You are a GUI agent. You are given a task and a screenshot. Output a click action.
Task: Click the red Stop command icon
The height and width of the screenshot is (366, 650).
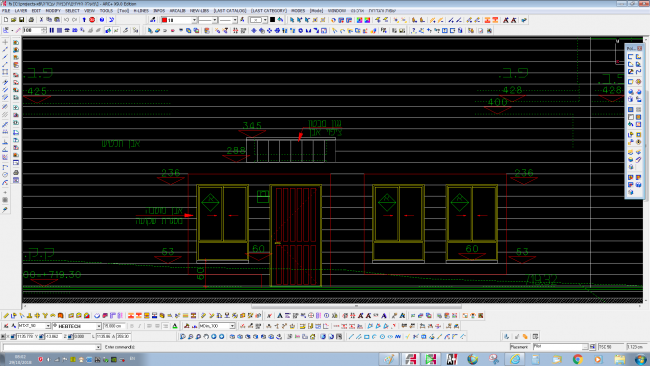point(92,19)
